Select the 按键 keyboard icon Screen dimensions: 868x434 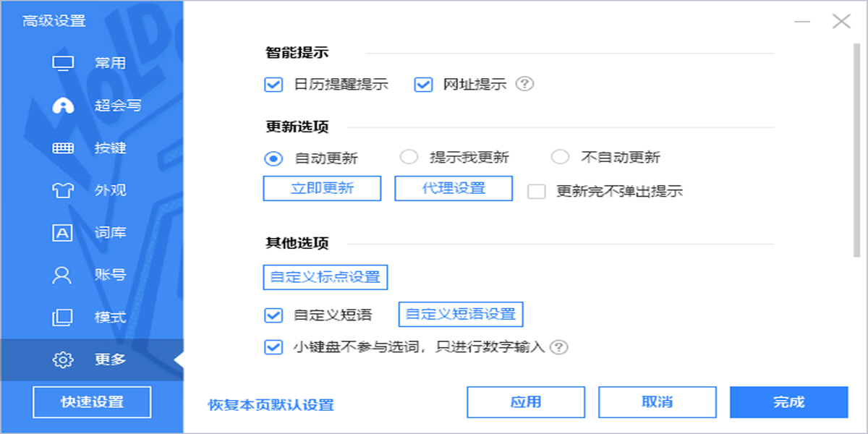point(64,148)
